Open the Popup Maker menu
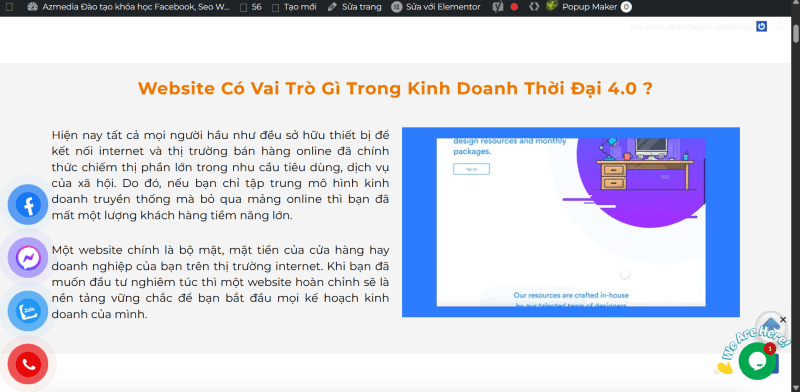Screen dimensions: 800x392 click(589, 7)
